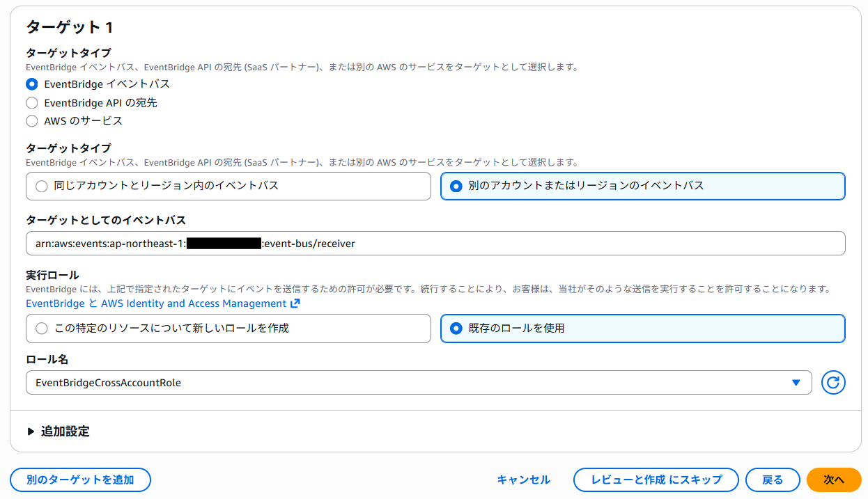Click the キャンセル button

pyautogui.click(x=524, y=480)
